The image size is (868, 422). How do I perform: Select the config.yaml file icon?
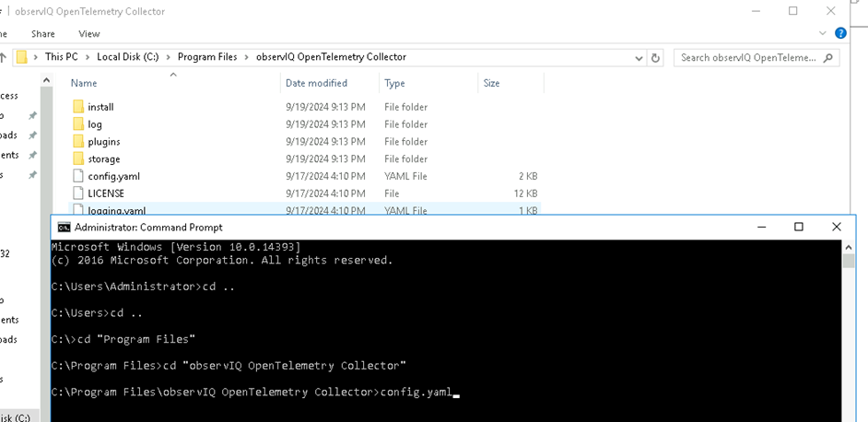[78, 176]
